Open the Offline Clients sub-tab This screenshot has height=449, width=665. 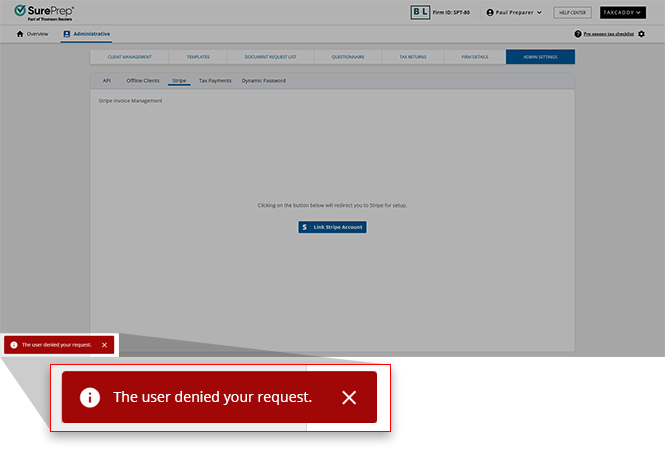pyautogui.click(x=143, y=81)
